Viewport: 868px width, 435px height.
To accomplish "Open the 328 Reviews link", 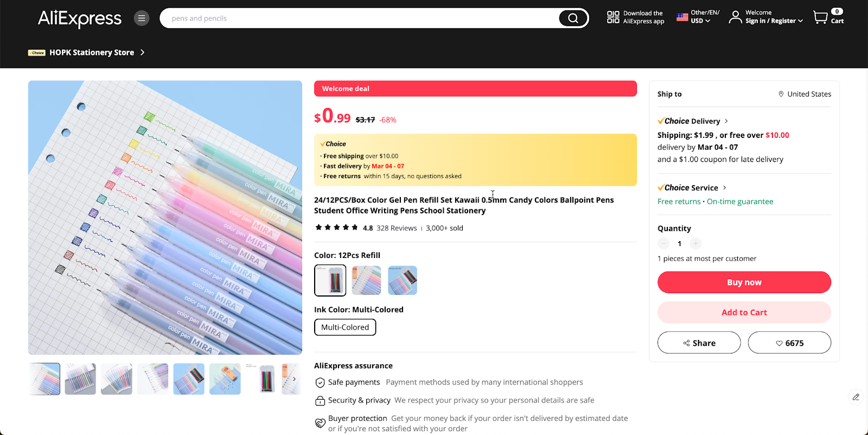I will click(x=397, y=228).
